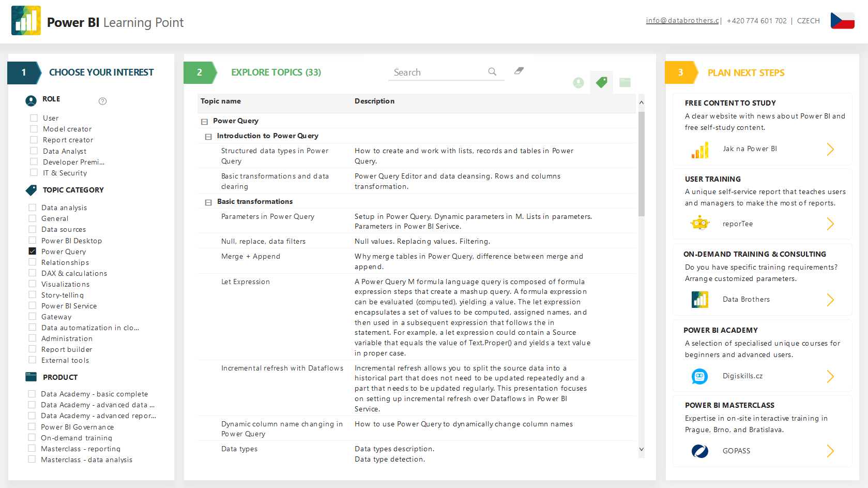This screenshot has width=868, height=488.
Task: Check the Story-telling checkbox
Action: click(x=33, y=294)
